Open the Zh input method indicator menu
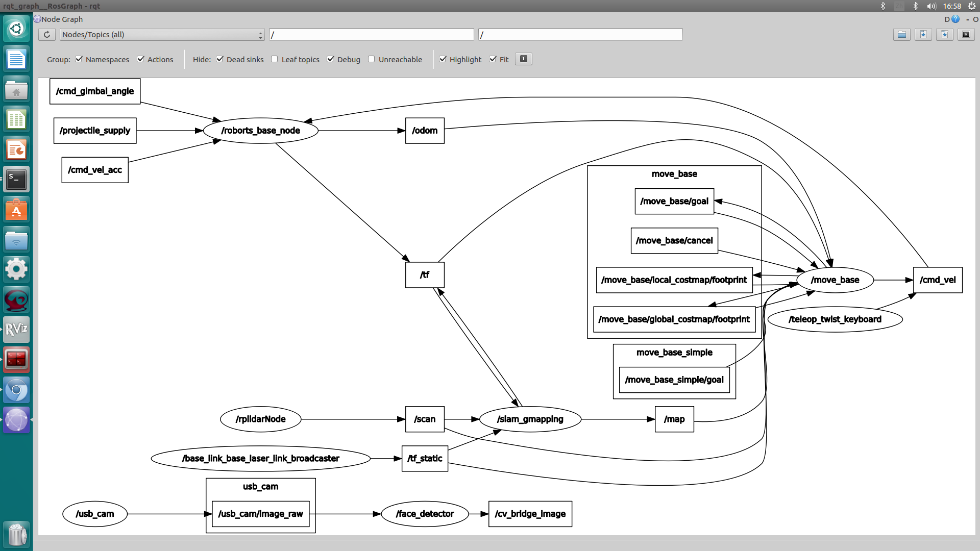This screenshot has height=551, width=980. (x=899, y=6)
